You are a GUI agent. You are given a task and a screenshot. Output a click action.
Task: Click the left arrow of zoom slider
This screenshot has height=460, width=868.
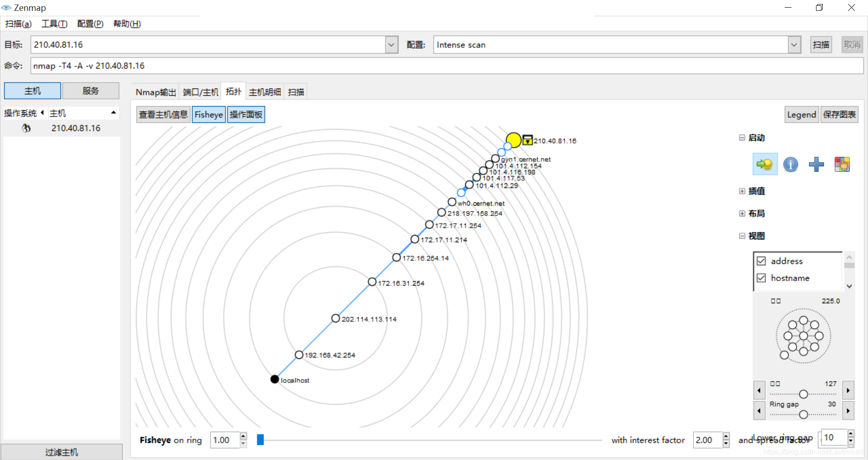[759, 390]
